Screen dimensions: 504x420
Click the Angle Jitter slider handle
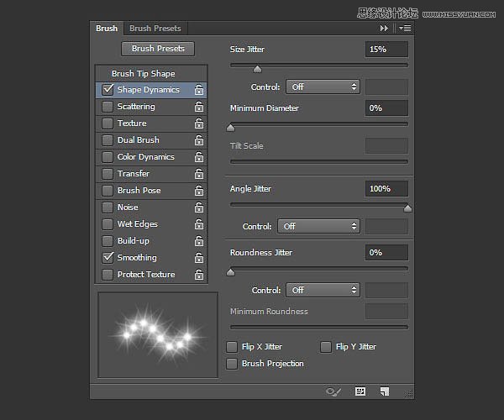[x=407, y=208]
